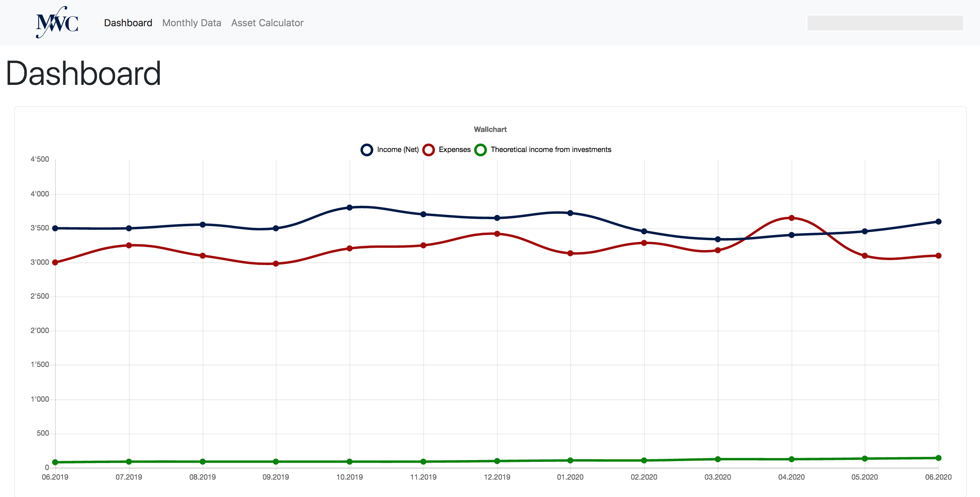Toggle Income (Net) legend circle
The image size is (980, 497).
click(x=367, y=150)
